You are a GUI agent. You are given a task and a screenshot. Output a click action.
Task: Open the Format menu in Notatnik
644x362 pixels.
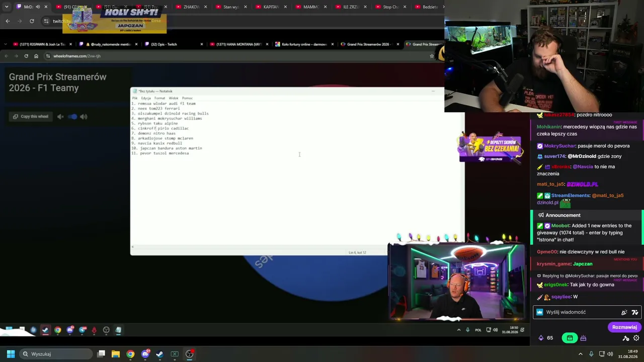[159, 98]
